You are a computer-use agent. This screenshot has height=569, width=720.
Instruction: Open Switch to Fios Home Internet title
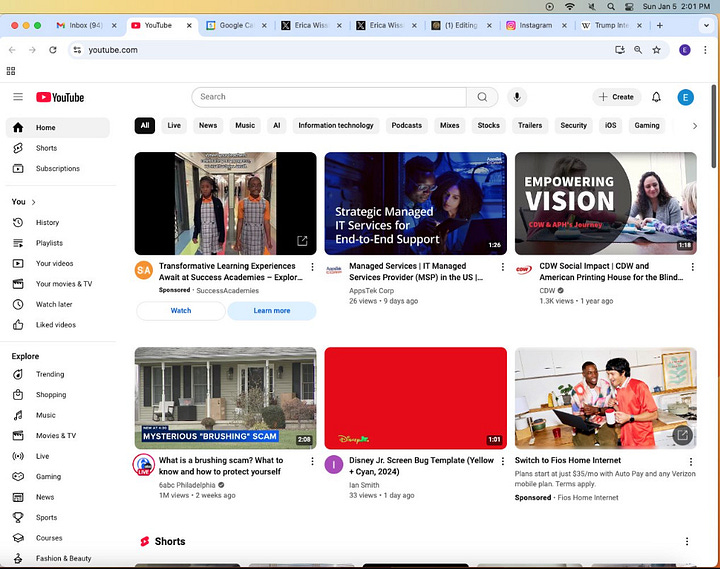568,460
